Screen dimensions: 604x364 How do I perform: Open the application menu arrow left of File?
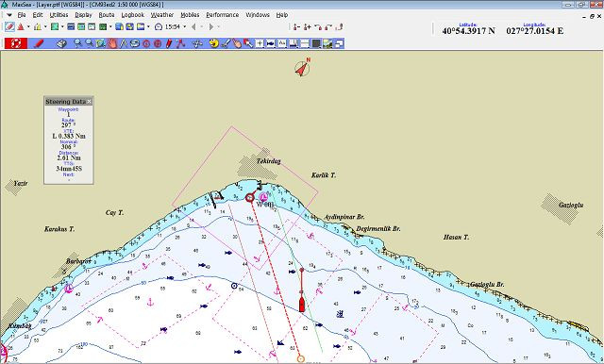pyautogui.click(x=9, y=15)
